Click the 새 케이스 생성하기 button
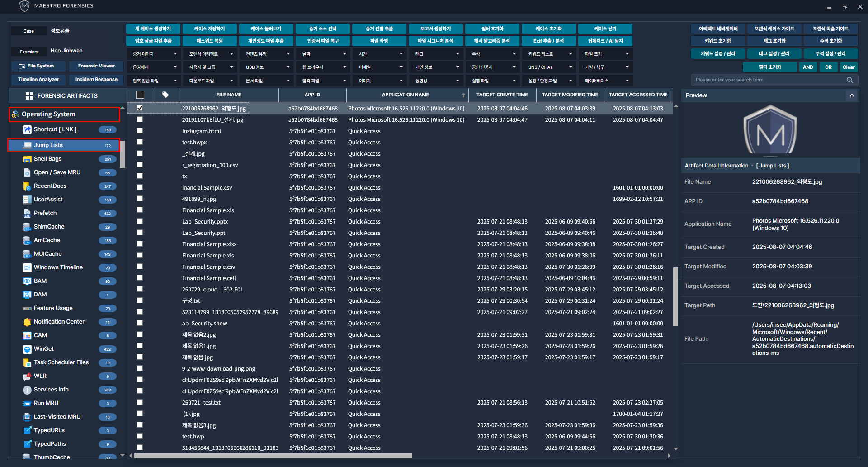This screenshot has width=868, height=467. point(153,29)
